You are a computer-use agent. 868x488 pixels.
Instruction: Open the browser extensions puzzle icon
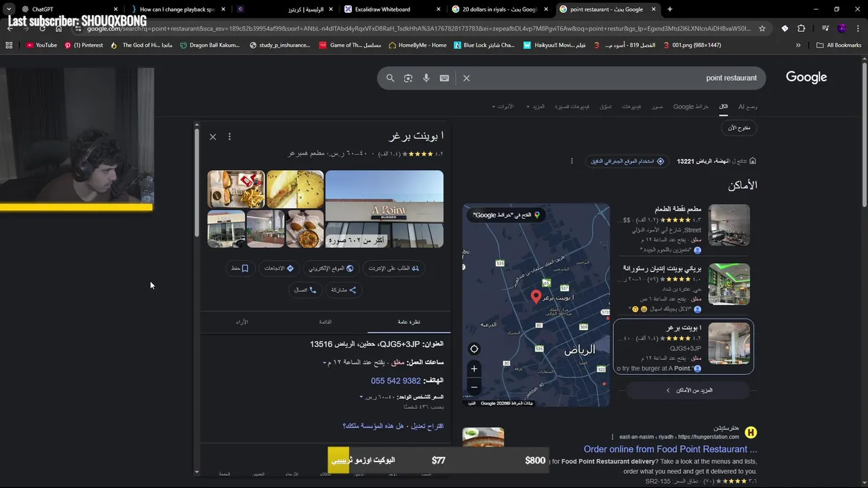tap(802, 28)
